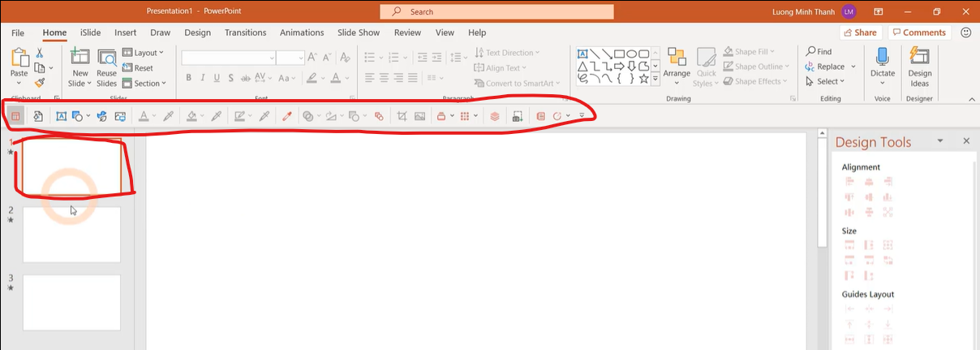Toggle text Shadow formatting
This screenshot has height=350, width=980.
click(230, 78)
